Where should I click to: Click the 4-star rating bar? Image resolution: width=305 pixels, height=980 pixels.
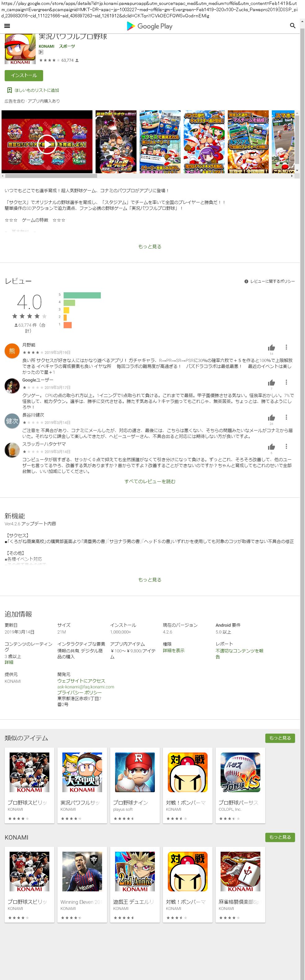pos(69,303)
